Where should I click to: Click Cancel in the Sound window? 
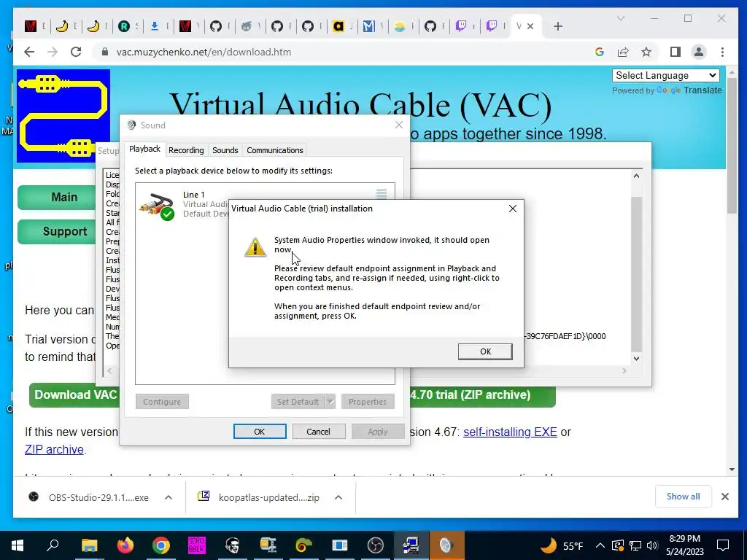click(x=318, y=432)
